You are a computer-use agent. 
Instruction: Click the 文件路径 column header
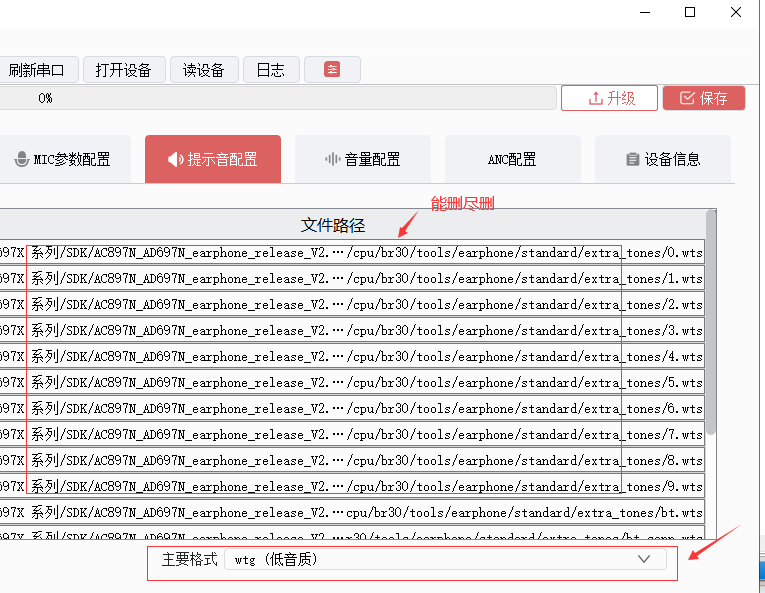(x=333, y=225)
